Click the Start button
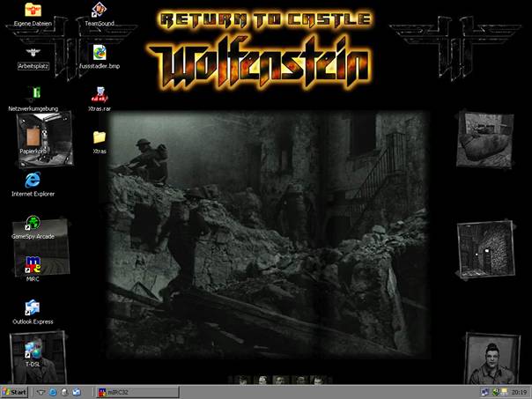This screenshot has height=399, width=532. 14,392
